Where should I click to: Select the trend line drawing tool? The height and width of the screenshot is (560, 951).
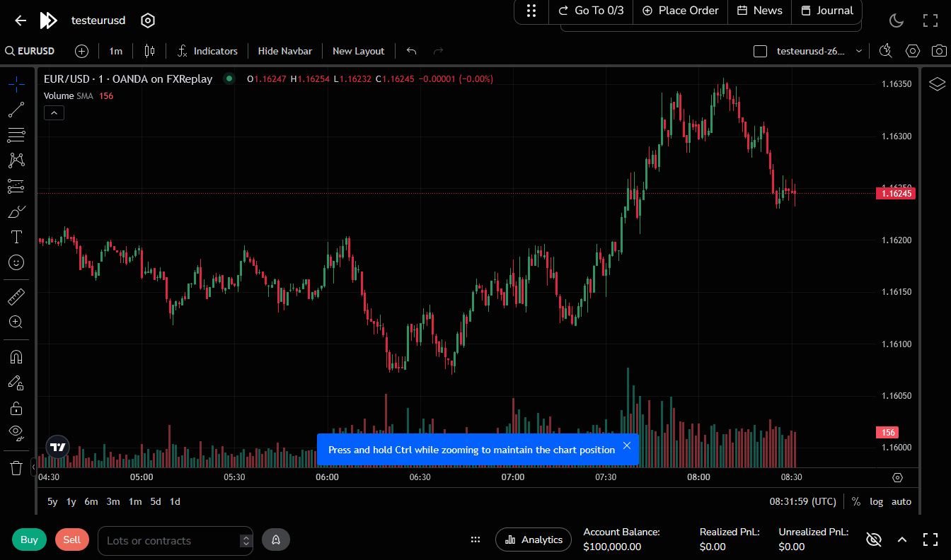[x=16, y=110]
